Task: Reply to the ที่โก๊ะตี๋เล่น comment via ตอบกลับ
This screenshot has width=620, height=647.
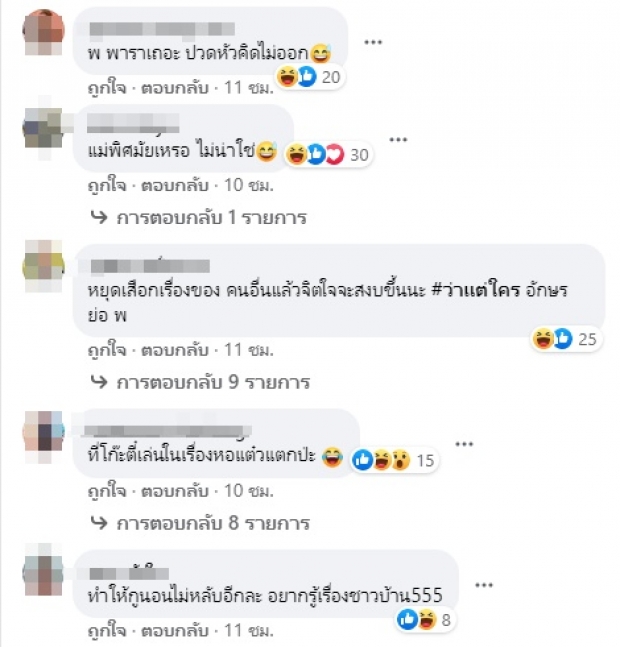Action: [x=174, y=491]
